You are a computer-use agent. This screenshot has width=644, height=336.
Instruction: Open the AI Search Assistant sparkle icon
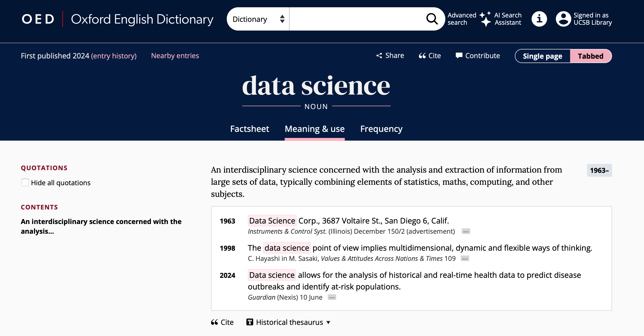point(485,19)
